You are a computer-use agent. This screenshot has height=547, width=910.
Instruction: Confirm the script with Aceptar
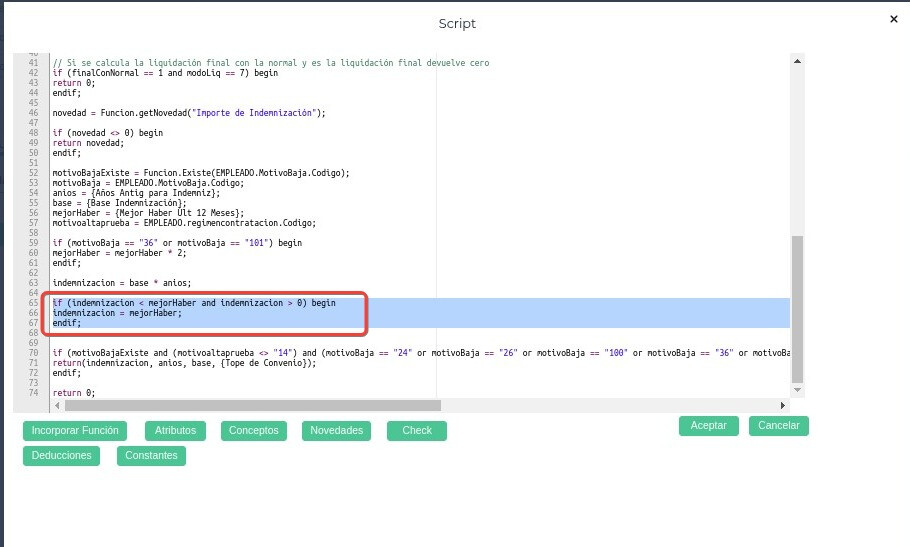pyautogui.click(x=709, y=425)
